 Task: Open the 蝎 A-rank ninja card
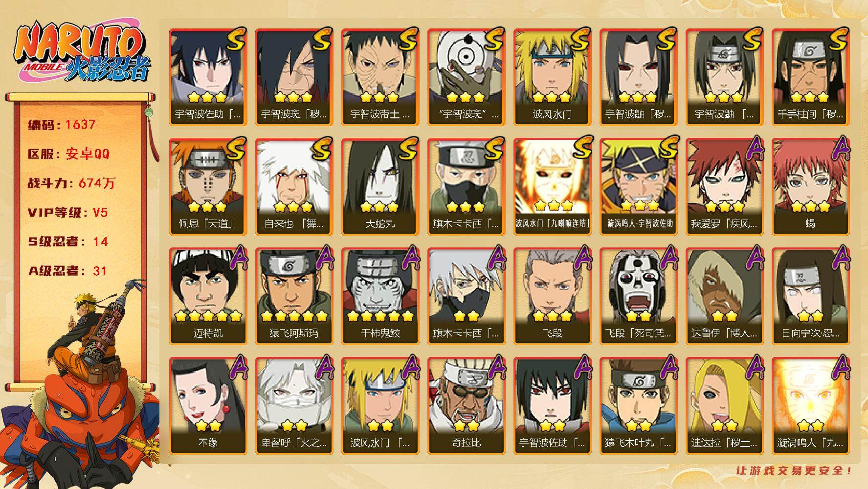[x=810, y=186]
